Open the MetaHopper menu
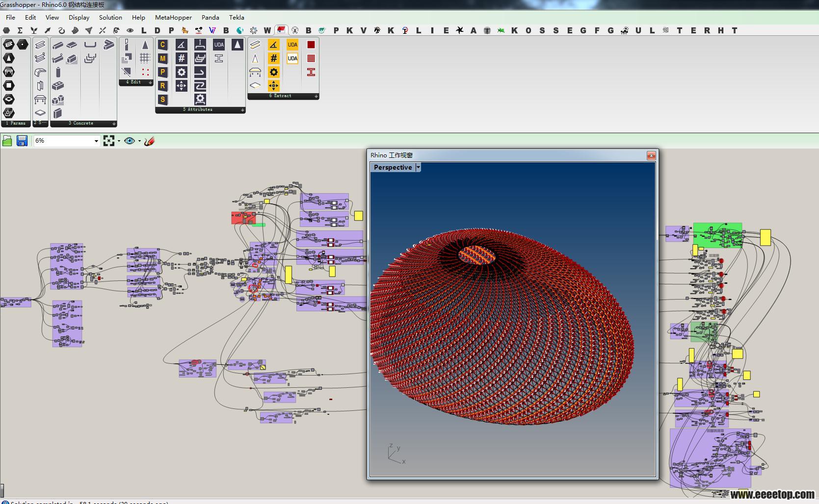This screenshot has width=819, height=504. click(173, 17)
